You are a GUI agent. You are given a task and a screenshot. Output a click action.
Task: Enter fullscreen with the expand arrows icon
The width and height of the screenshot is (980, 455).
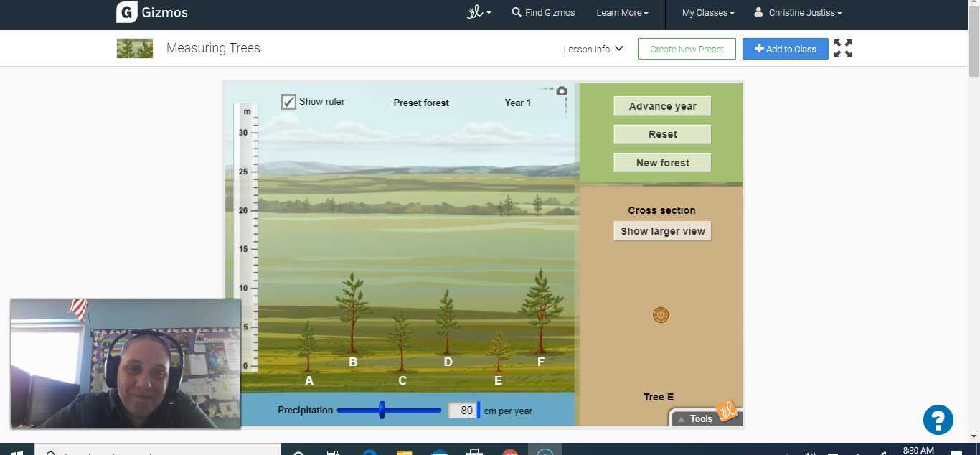843,49
